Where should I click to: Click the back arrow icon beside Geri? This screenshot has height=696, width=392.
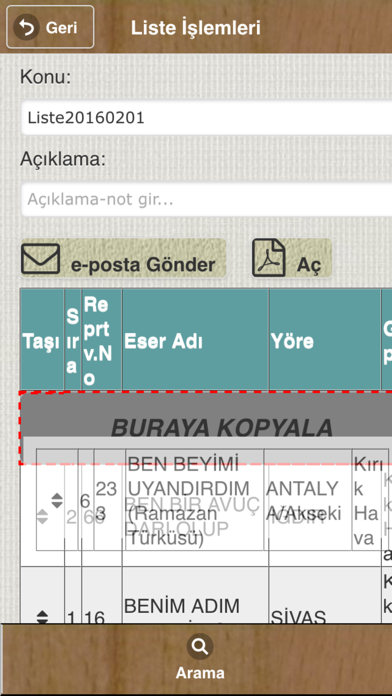(x=26, y=28)
